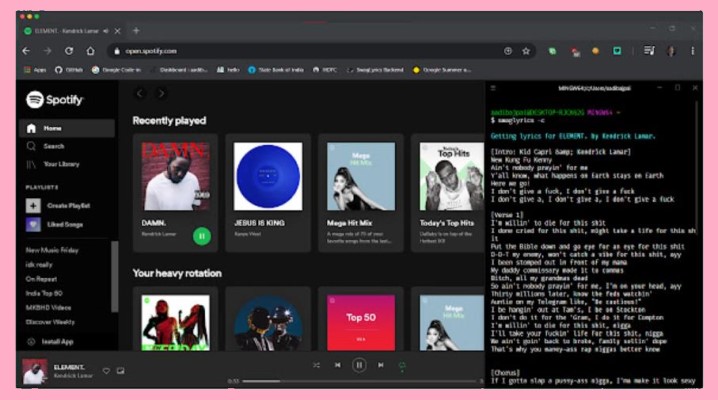Click the Spotify logo
This screenshot has width=718, height=400.
coord(54,99)
